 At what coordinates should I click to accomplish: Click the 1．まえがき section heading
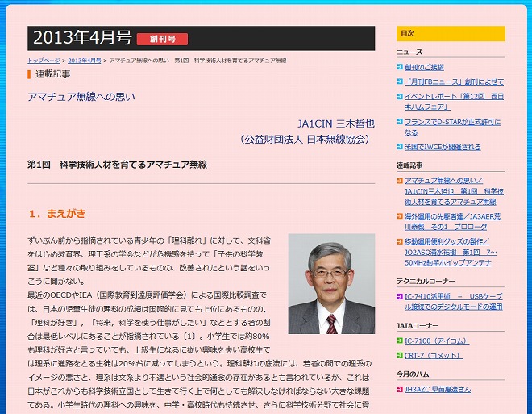[57, 214]
